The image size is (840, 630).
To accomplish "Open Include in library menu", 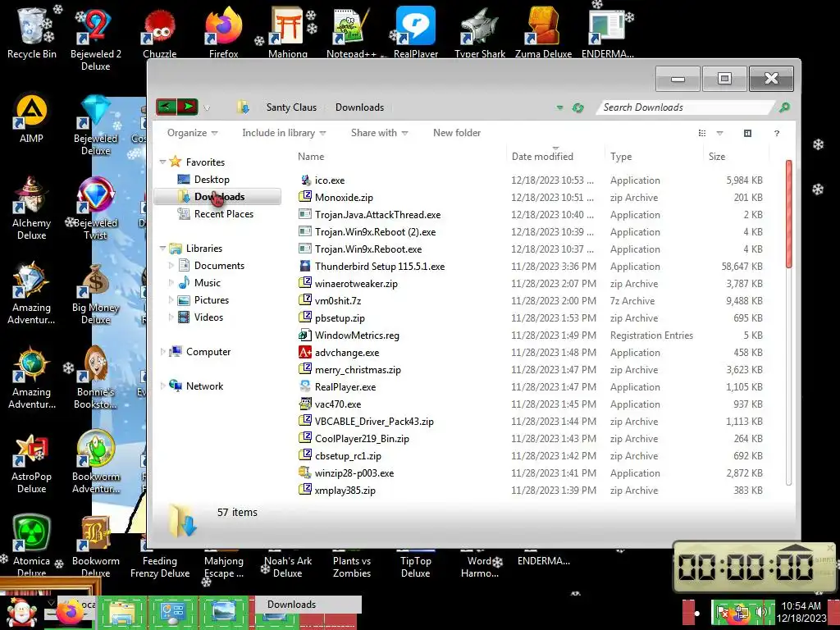I will (x=284, y=133).
